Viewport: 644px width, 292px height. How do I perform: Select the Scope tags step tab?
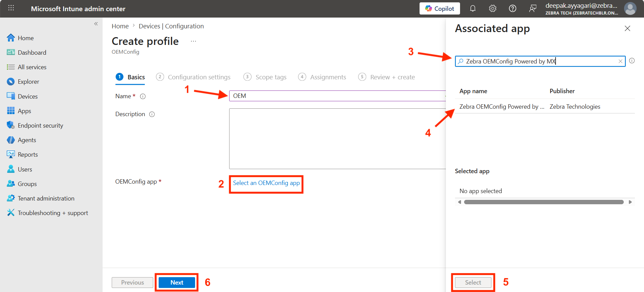point(265,77)
